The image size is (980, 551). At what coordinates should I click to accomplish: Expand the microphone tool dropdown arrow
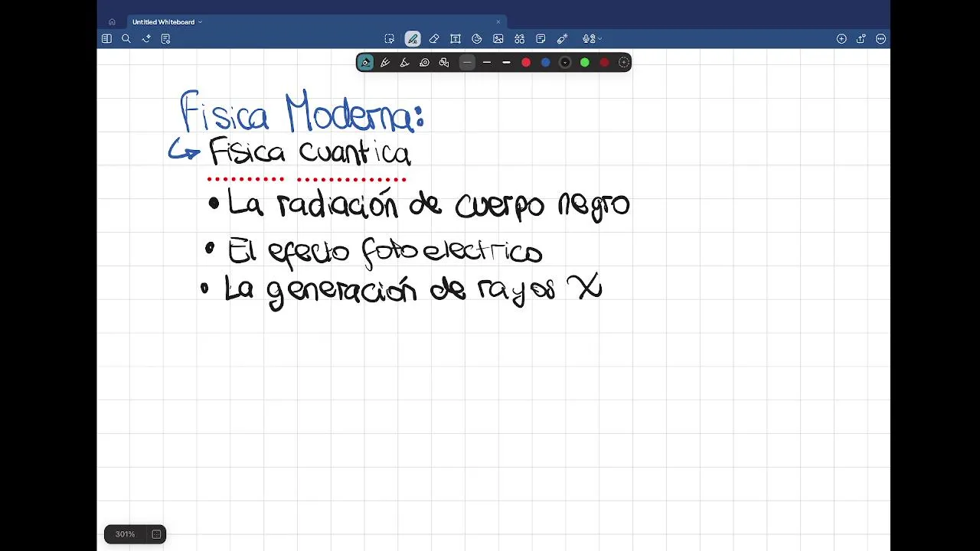[x=599, y=39]
